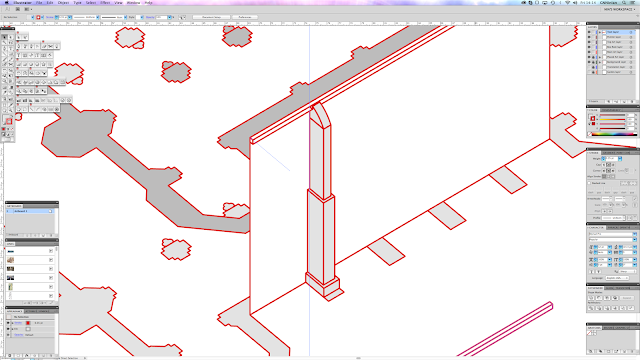This screenshot has height=360, width=640.
Task: Click the Magenta slider in the Color panel
Action: pyautogui.click(x=613, y=119)
